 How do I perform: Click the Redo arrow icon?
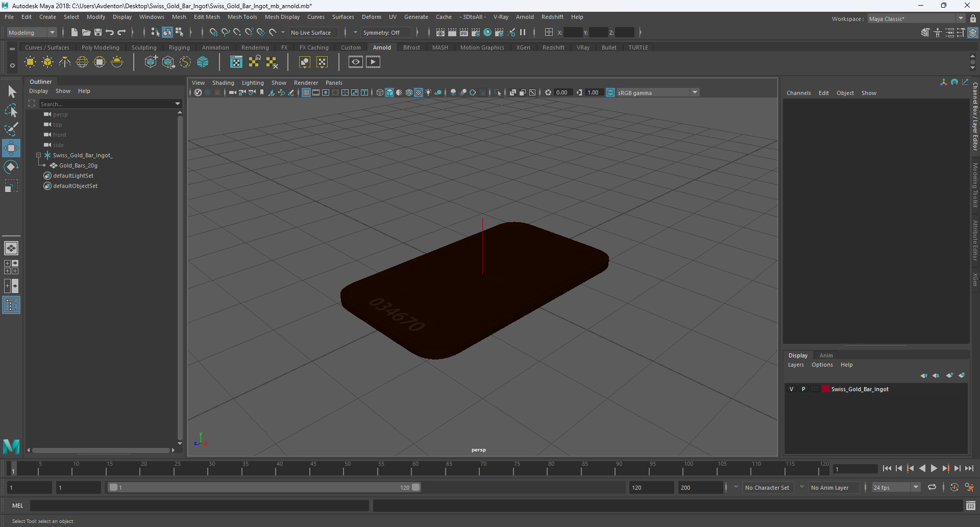121,32
